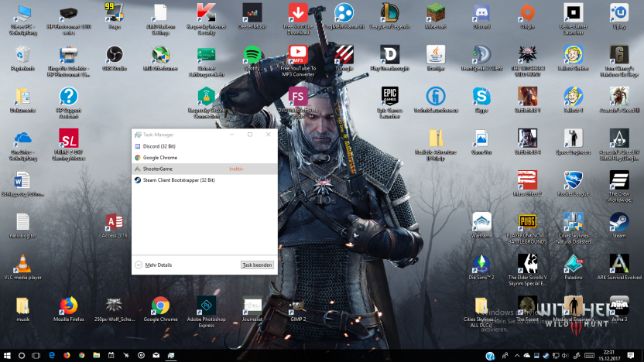The width and height of the screenshot is (644, 362).
Task: Launch the GIMP 2 desktop shortcut
Action: [298, 306]
